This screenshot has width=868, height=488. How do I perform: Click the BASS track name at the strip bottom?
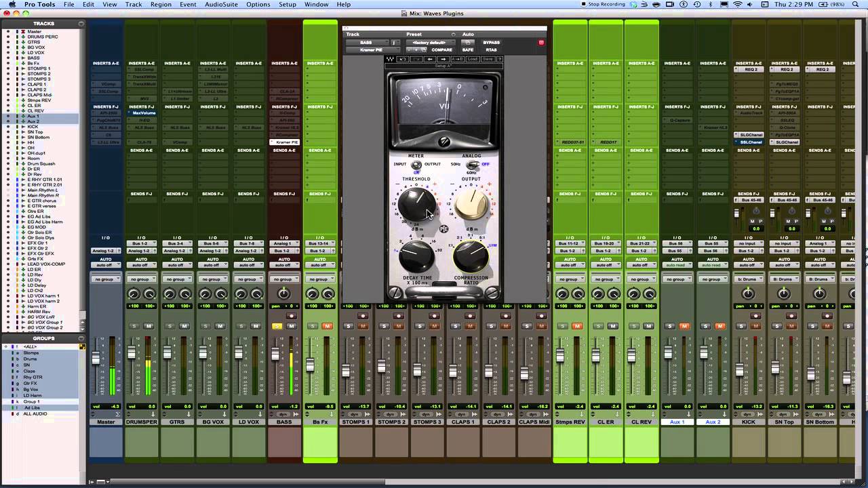coord(284,422)
